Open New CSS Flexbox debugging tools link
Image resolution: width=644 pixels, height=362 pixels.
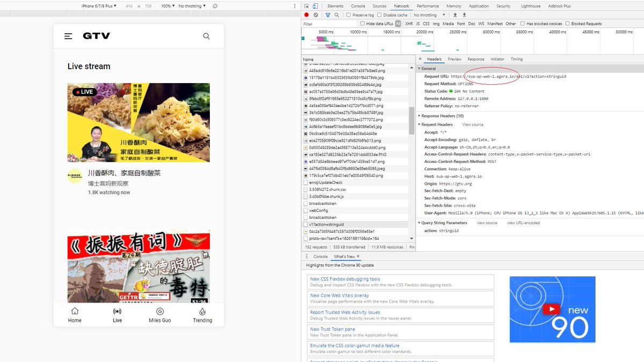point(345,279)
